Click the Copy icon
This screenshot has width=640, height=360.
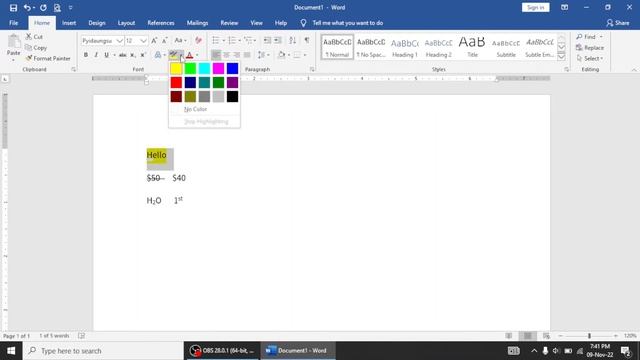tap(29, 48)
